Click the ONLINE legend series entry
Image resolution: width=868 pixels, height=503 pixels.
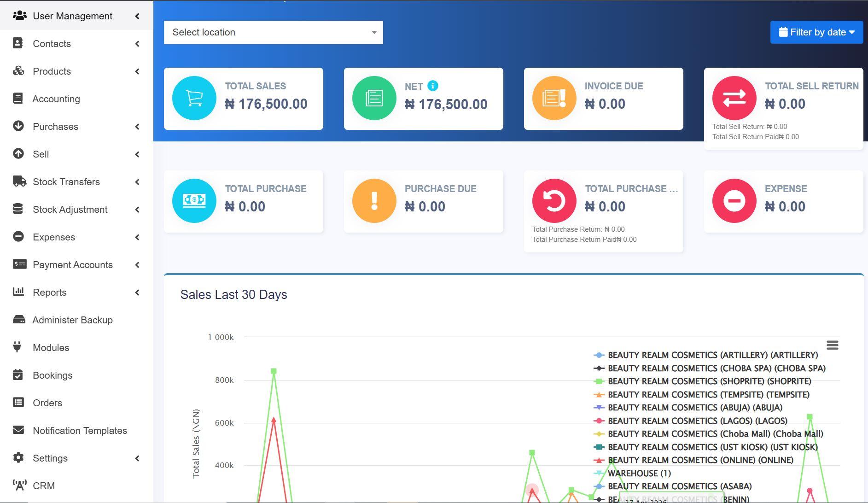(x=693, y=460)
